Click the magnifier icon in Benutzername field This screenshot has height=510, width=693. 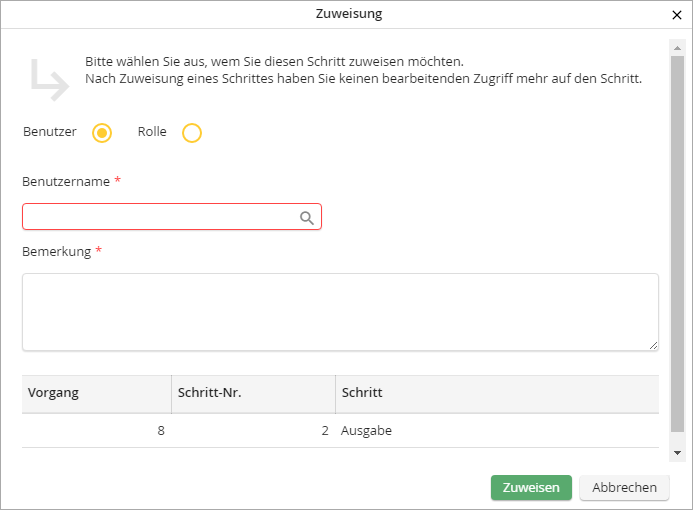[x=307, y=217]
